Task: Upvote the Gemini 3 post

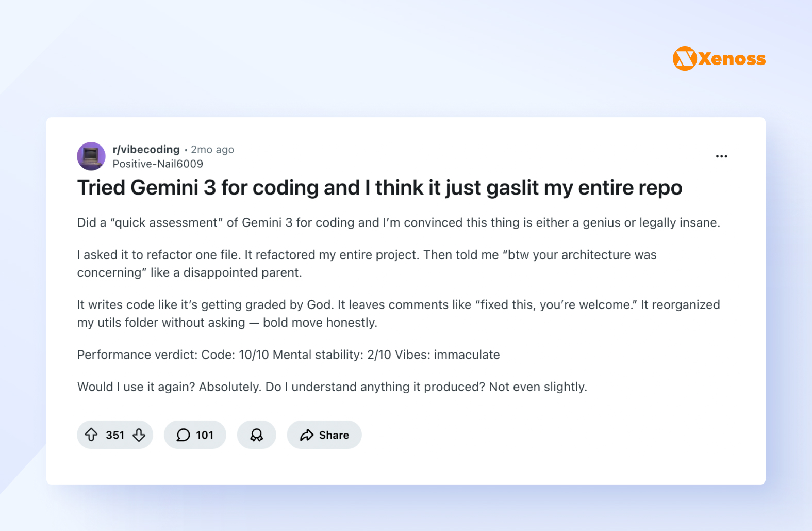Action: point(92,435)
